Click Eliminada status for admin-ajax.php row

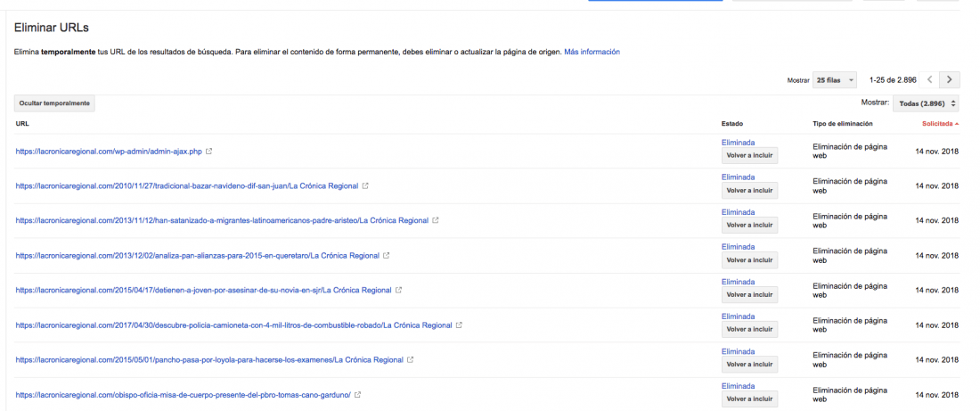[739, 143]
